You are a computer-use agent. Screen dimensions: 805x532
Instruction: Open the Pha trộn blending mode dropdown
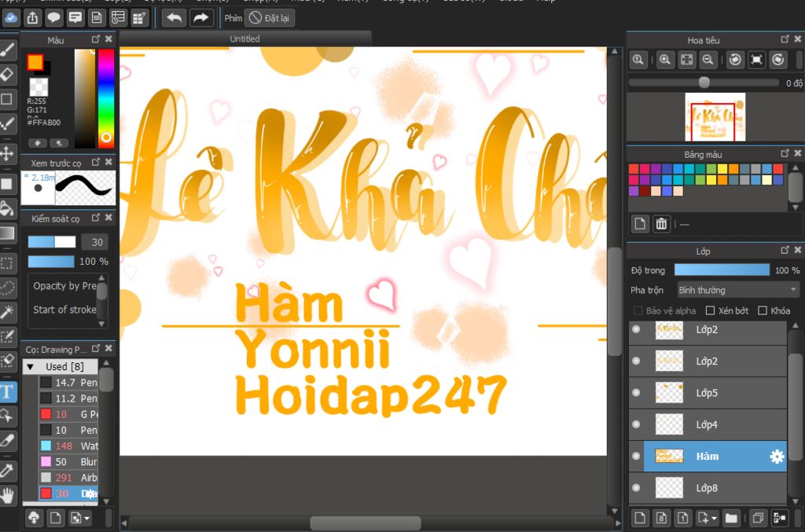click(737, 291)
